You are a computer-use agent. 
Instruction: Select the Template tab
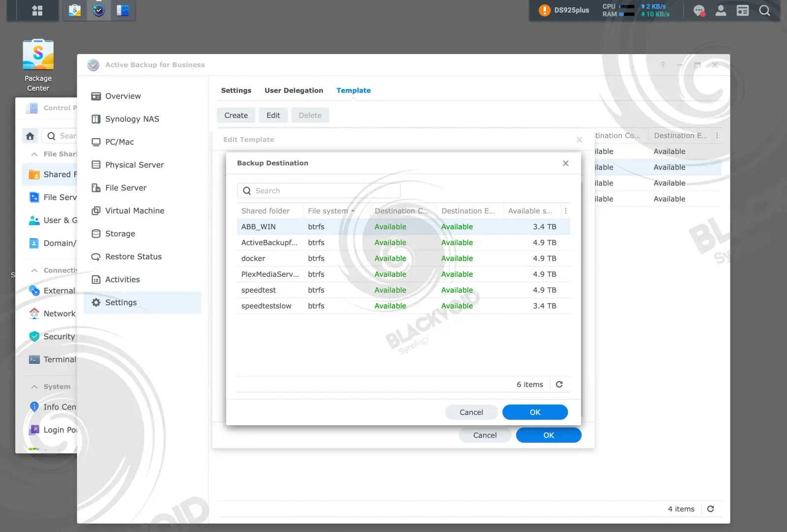(354, 90)
